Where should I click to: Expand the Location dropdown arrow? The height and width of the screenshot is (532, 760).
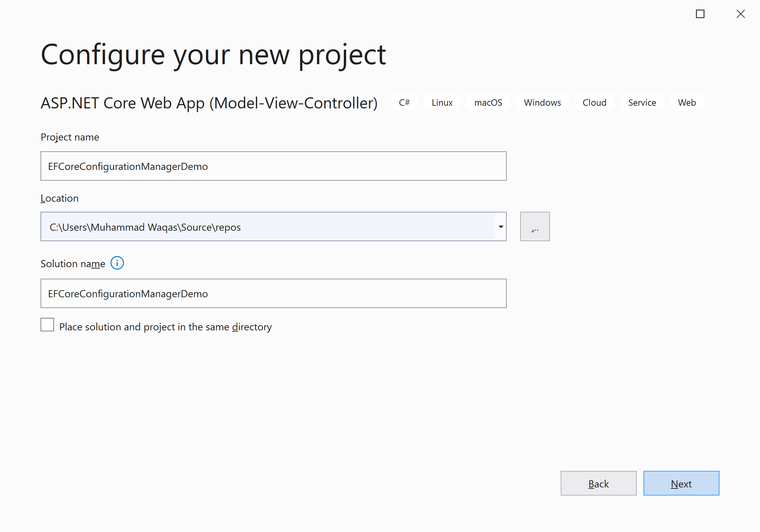501,227
